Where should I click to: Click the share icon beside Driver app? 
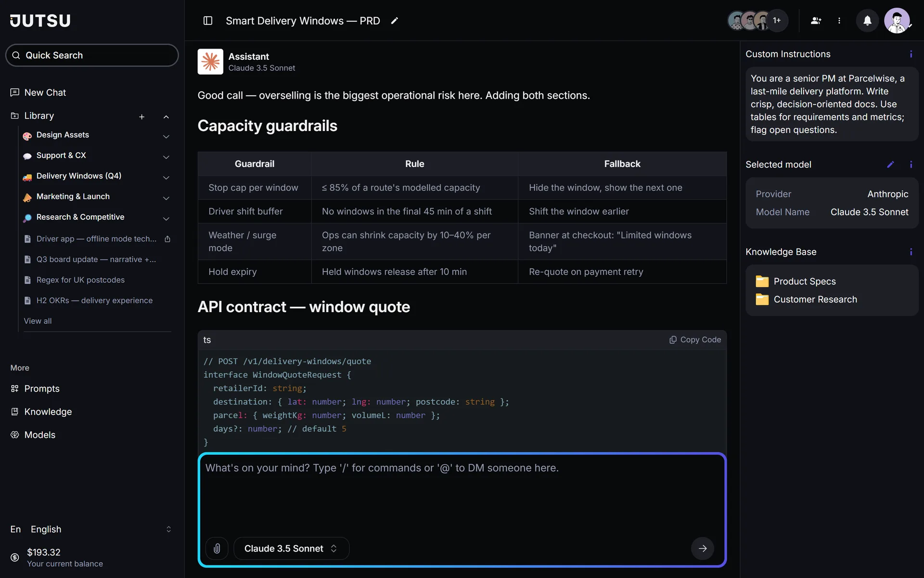pyautogui.click(x=167, y=239)
